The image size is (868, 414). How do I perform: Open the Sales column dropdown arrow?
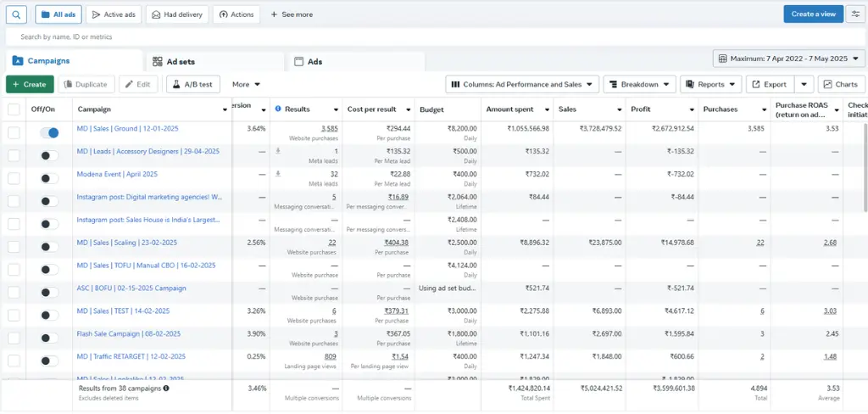(620, 109)
